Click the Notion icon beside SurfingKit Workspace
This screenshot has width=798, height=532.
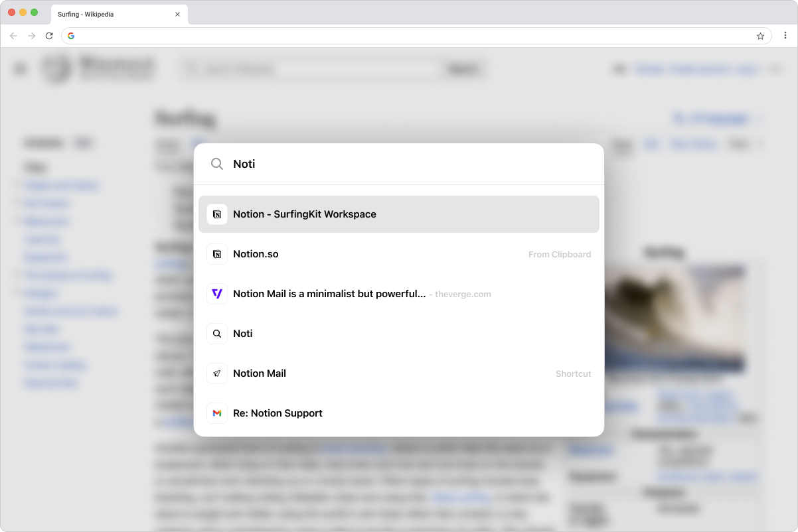pyautogui.click(x=217, y=214)
